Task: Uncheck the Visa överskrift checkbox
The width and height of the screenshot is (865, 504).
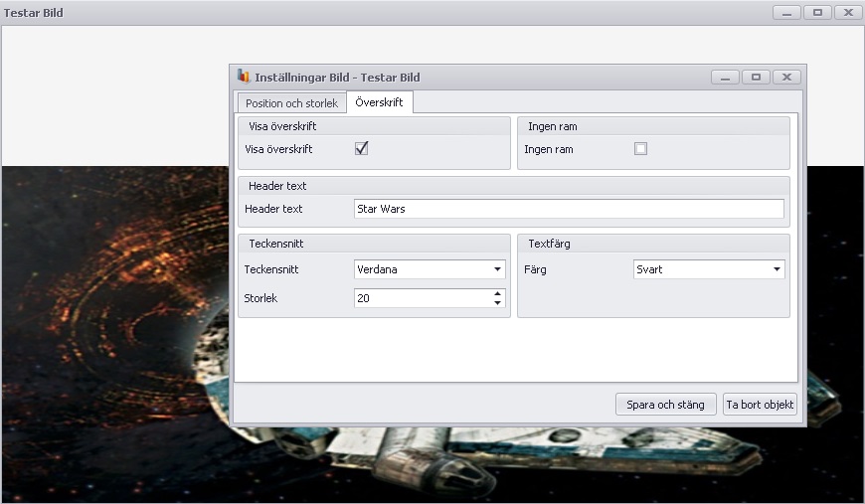Action: pyautogui.click(x=361, y=148)
